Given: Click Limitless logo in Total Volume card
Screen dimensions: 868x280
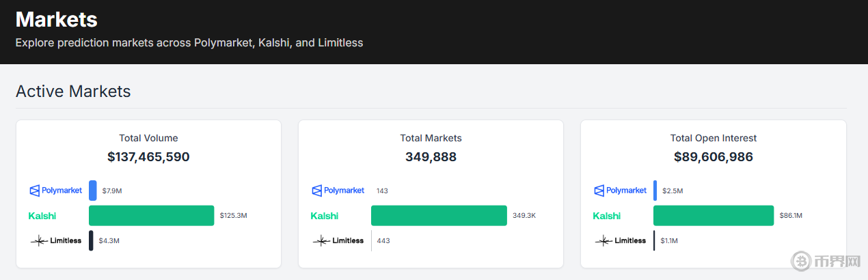Looking at the screenshot, I should [x=56, y=240].
